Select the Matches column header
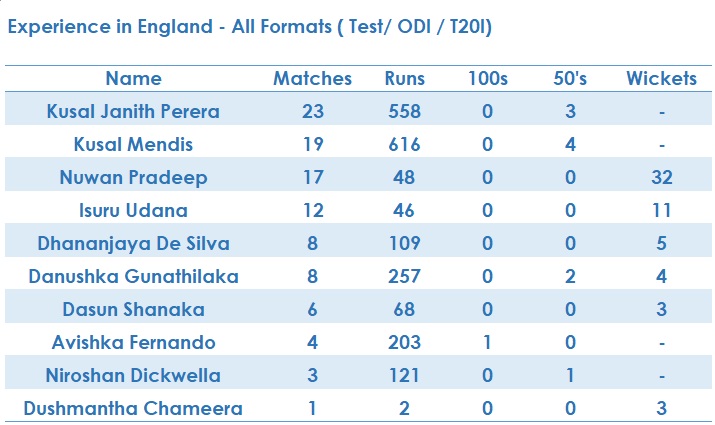 tap(312, 78)
